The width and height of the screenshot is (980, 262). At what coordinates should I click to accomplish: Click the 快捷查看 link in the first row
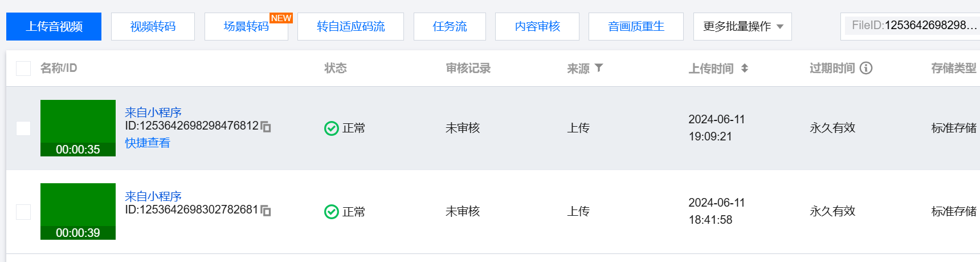[148, 143]
